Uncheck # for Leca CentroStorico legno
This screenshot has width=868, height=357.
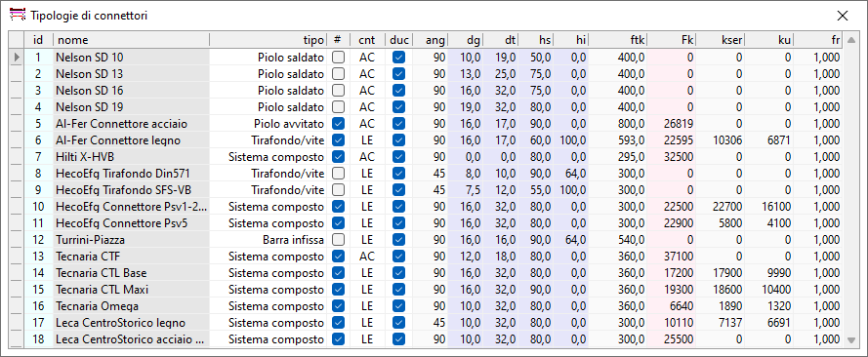(338, 322)
